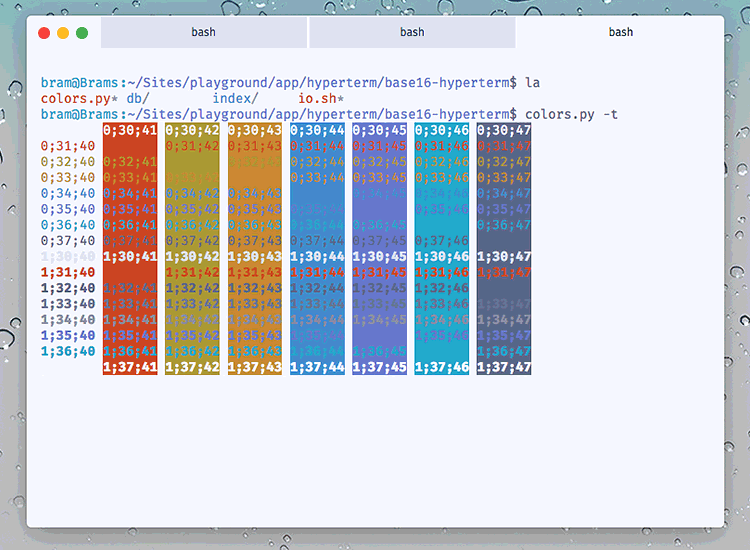Click the 0;36;47 cell on slate

click(x=504, y=225)
